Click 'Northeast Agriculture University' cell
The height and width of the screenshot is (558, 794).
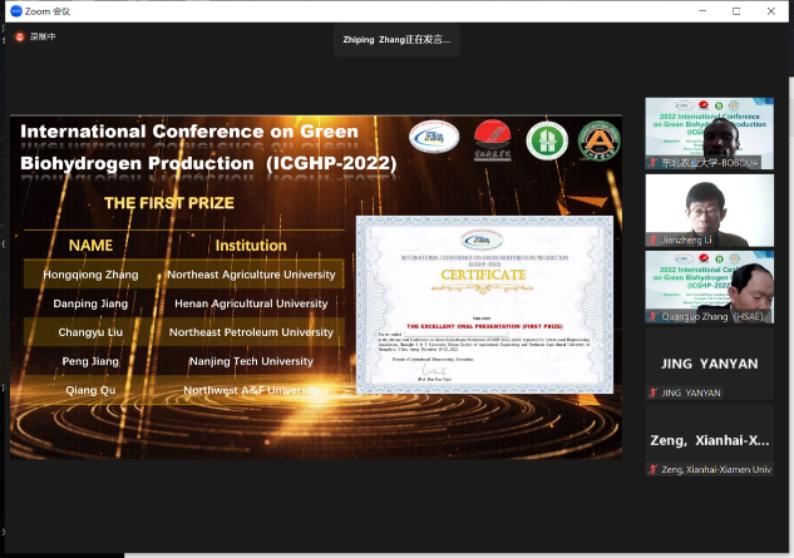coord(251,274)
